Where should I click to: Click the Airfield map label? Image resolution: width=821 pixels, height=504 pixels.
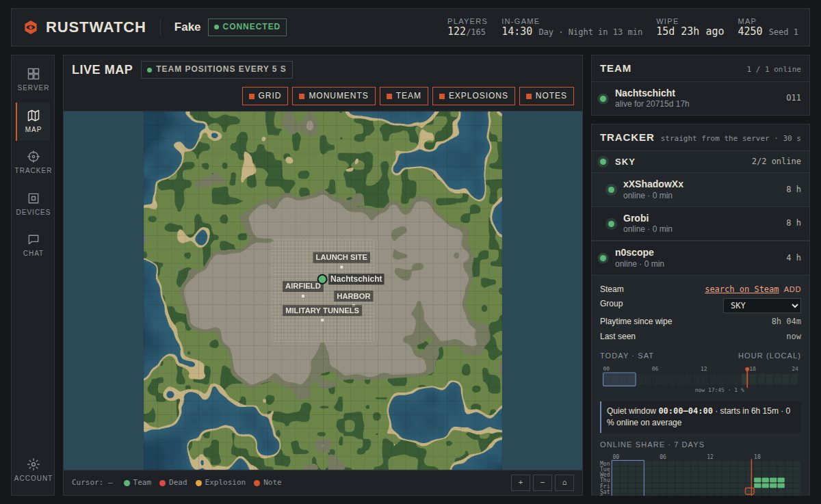point(303,286)
